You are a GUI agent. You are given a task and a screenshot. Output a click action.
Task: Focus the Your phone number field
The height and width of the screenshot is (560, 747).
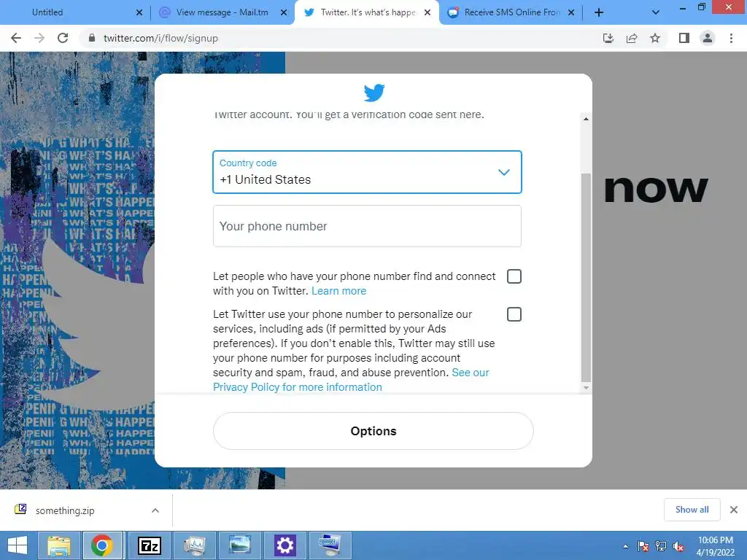(x=367, y=226)
